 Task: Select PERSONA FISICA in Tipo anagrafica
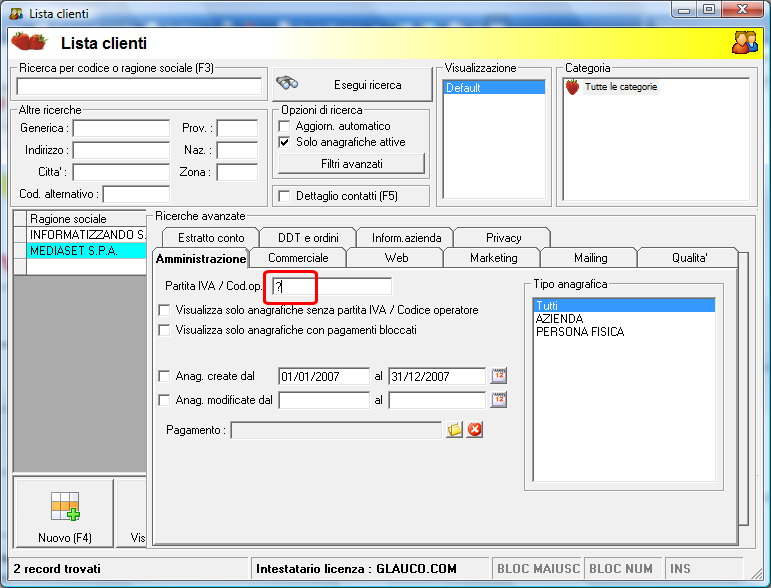[x=624, y=332]
